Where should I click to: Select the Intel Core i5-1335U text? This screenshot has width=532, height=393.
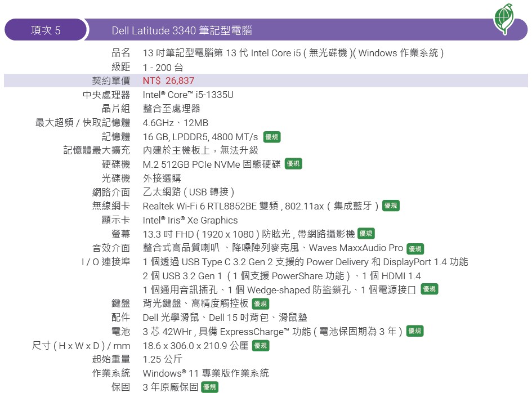click(x=188, y=95)
